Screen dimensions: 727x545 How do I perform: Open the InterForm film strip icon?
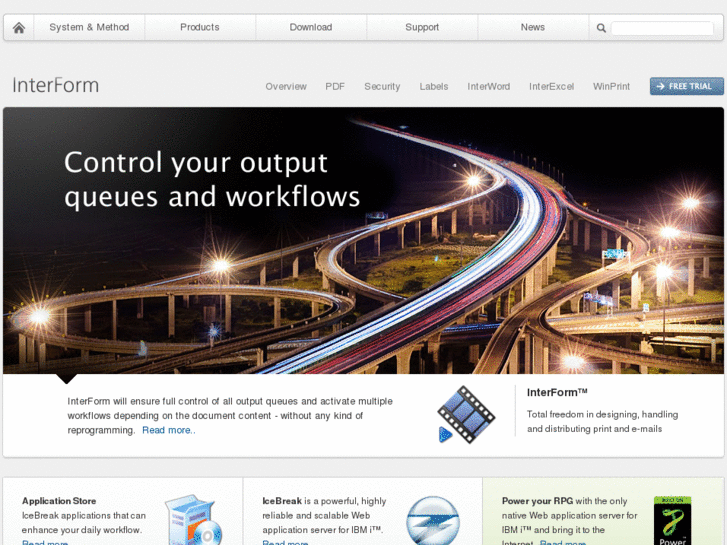[x=466, y=414]
